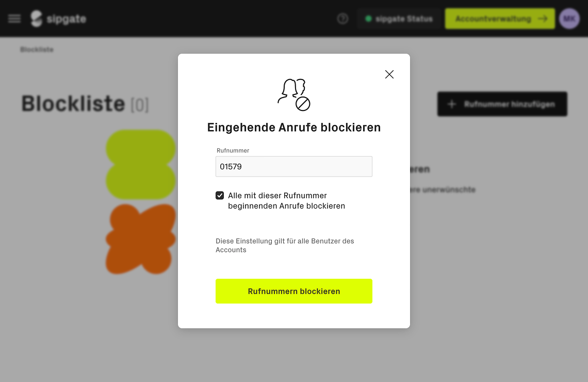
Task: Go to Accountverwaltung
Action: (x=500, y=19)
